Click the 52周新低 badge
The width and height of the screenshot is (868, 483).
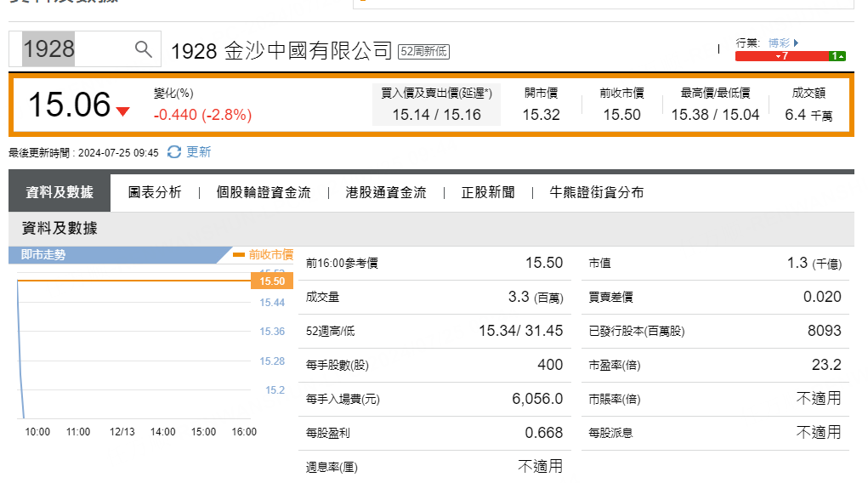[x=423, y=52]
